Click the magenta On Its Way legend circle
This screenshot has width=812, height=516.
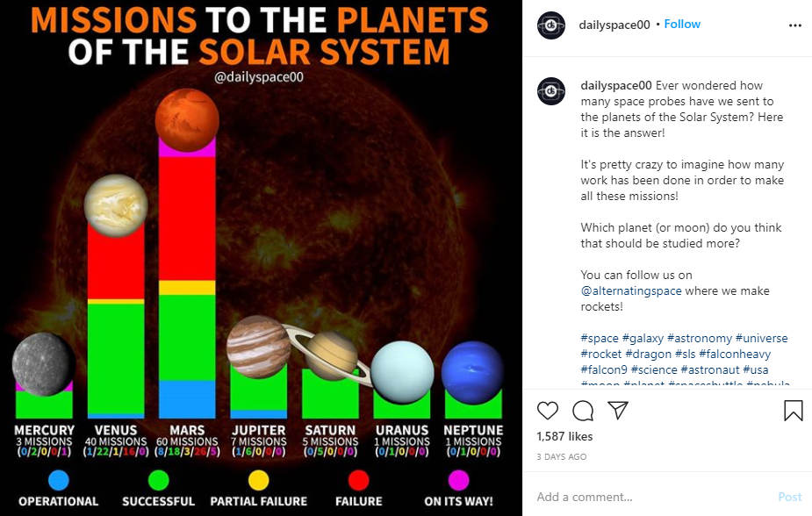(458, 480)
